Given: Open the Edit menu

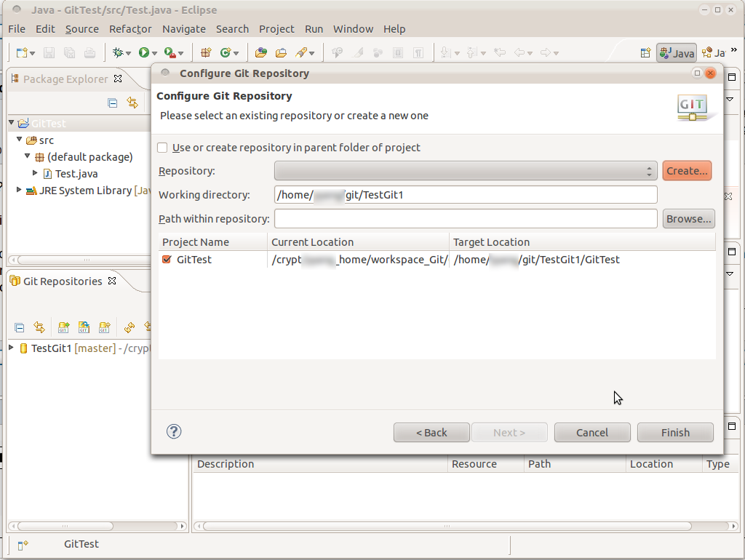Looking at the screenshot, I should [45, 29].
